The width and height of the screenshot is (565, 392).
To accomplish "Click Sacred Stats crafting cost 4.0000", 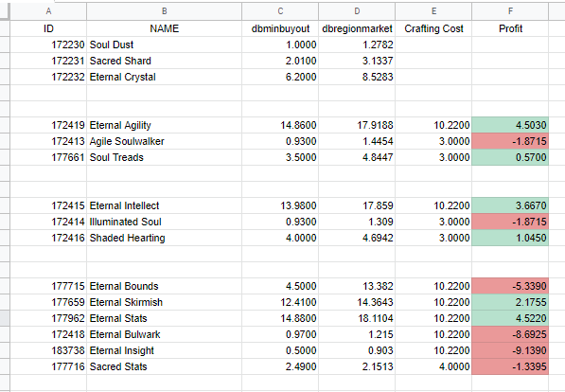I will coord(433,366).
